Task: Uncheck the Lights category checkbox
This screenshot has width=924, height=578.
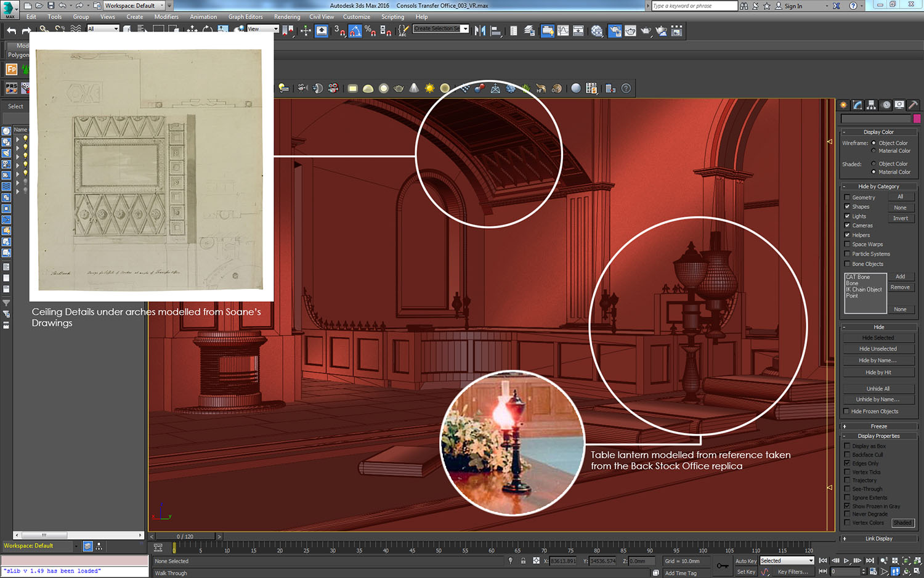Action: click(x=847, y=216)
